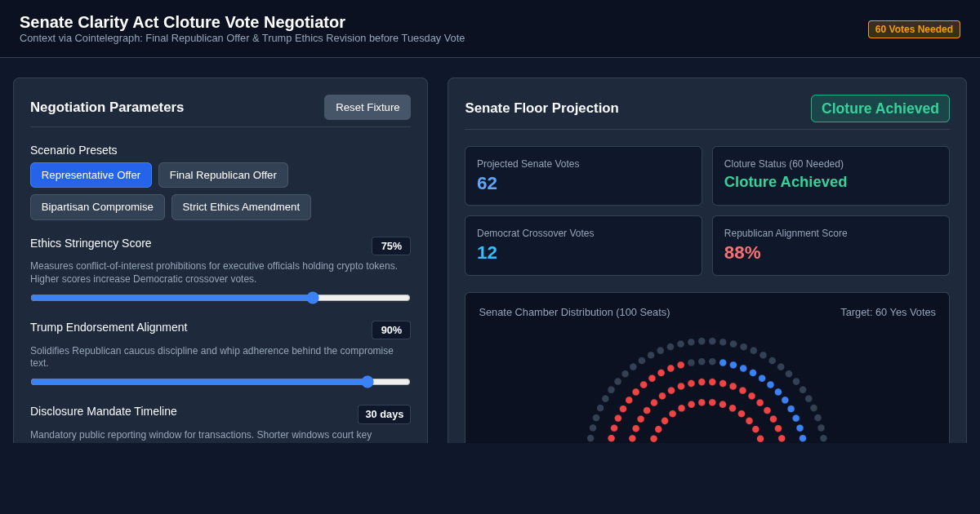Click the Target: 60 Yes Votes label

(888, 312)
